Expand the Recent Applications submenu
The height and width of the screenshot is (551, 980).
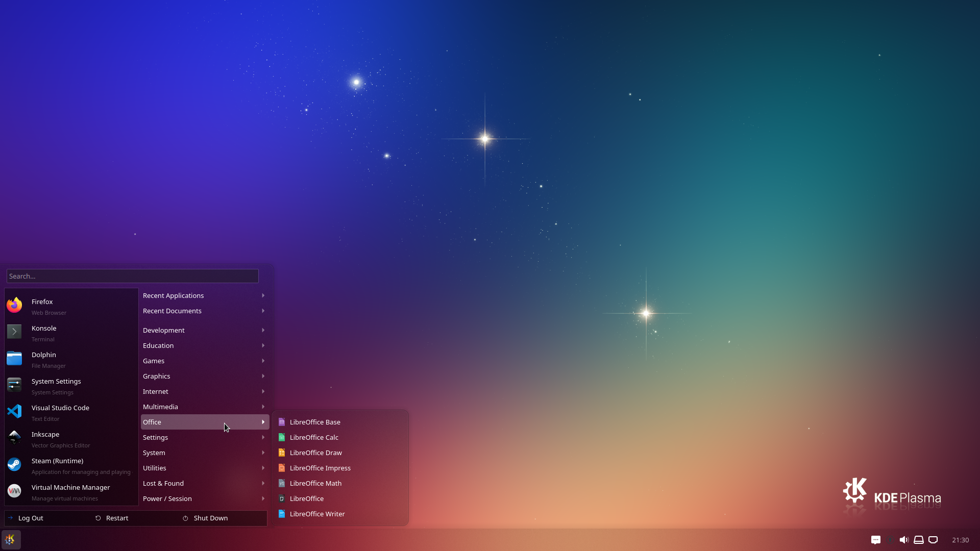coord(205,295)
